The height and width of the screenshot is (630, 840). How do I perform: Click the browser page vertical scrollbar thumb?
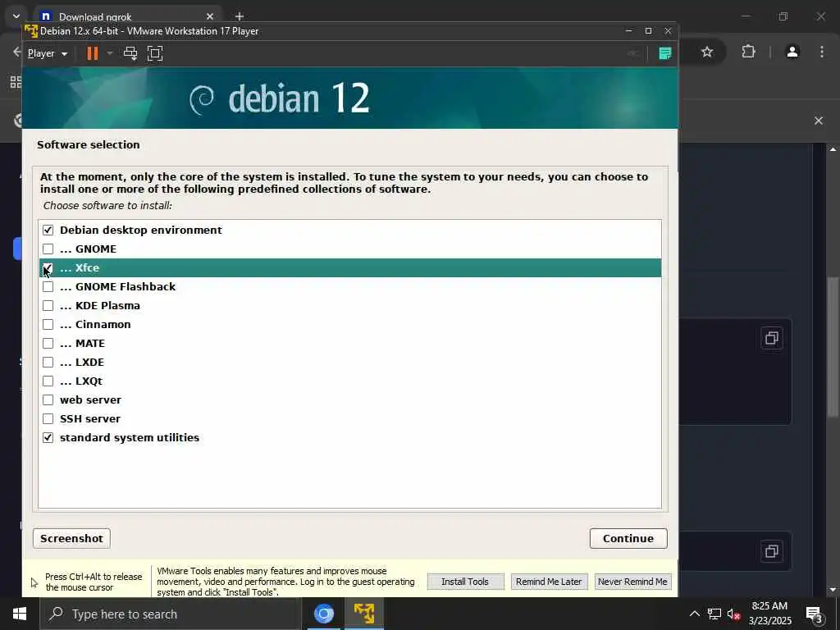[x=833, y=347]
